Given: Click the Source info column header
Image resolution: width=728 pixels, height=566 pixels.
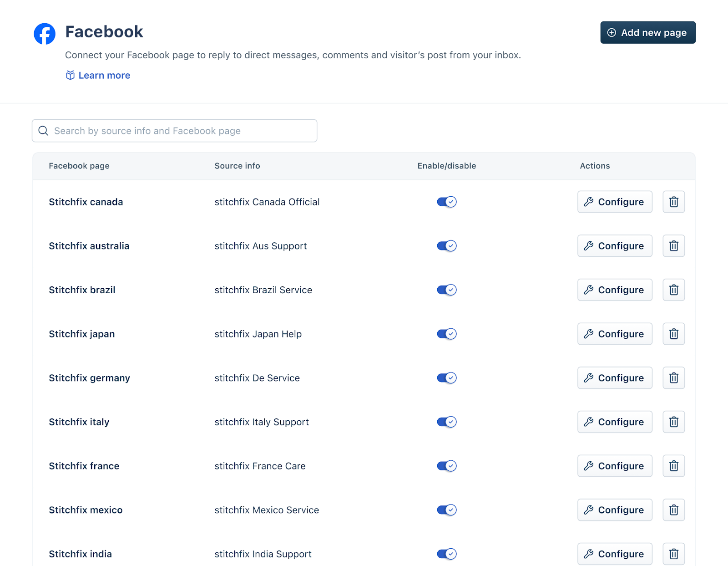Looking at the screenshot, I should (237, 166).
